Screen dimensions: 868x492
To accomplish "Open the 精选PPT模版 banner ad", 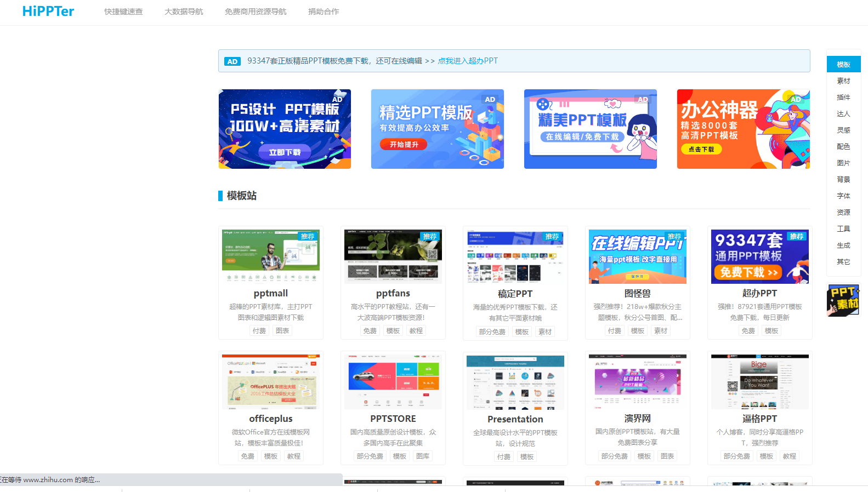I will click(438, 129).
